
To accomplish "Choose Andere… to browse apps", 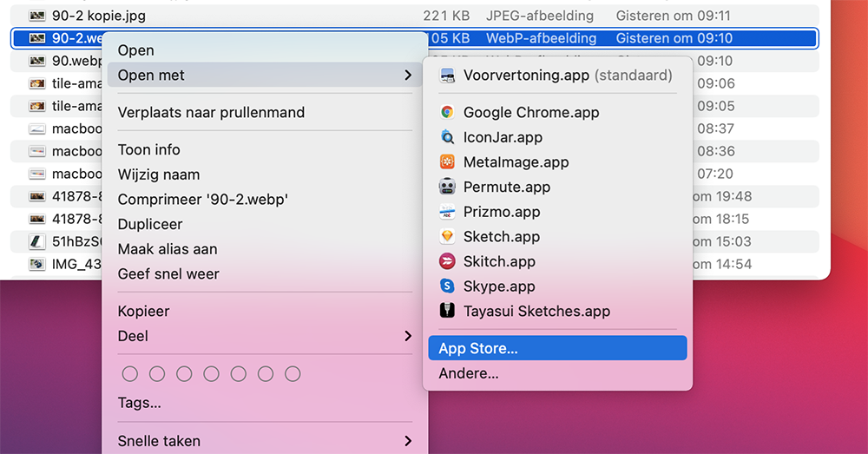I will point(557,373).
